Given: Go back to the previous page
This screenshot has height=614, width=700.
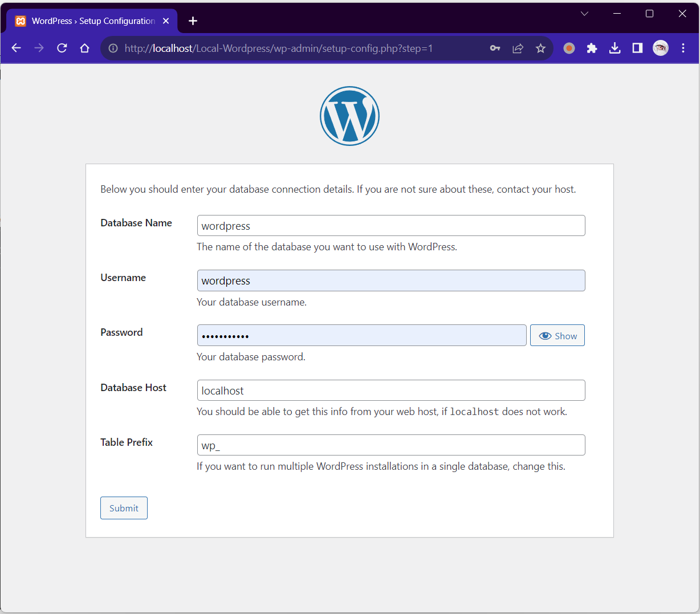Looking at the screenshot, I should (x=16, y=48).
